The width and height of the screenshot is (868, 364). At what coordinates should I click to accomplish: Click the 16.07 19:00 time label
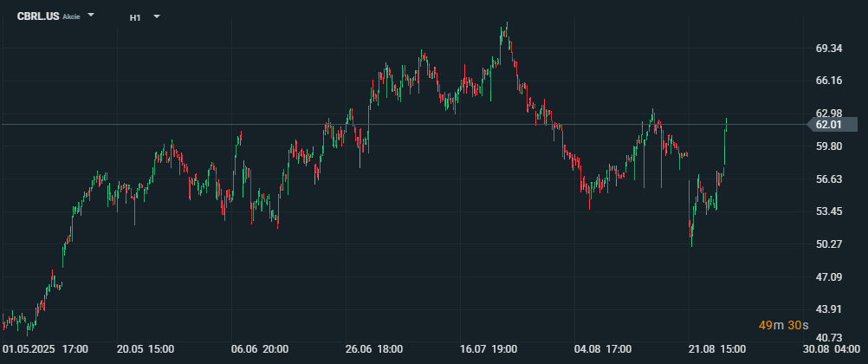coord(489,349)
